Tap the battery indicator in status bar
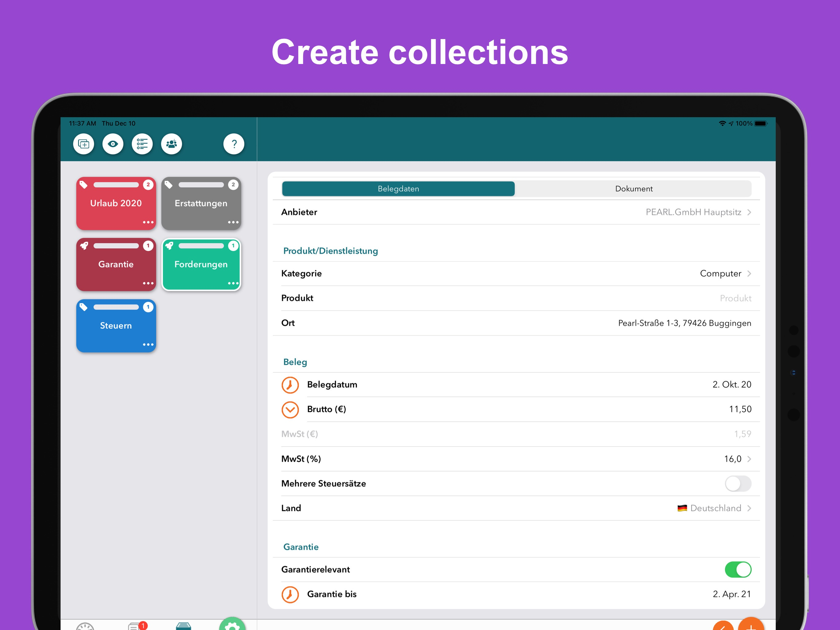Screen dimensions: 840x630 tap(761, 123)
